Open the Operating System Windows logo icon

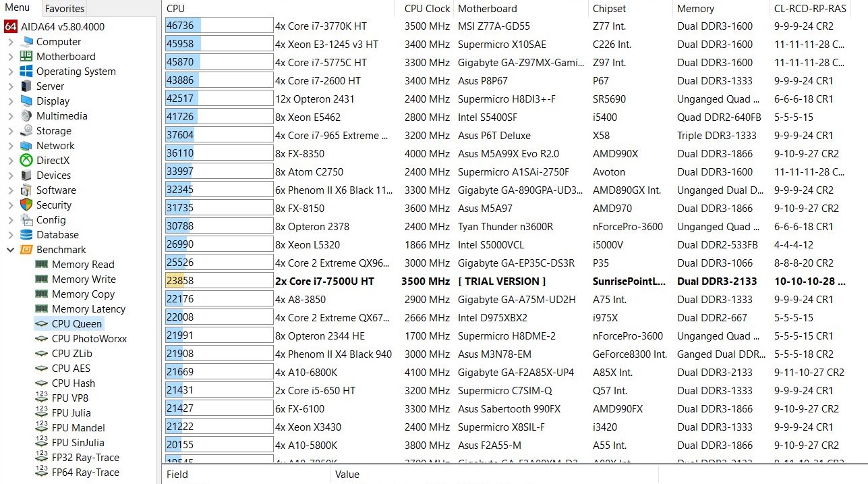(26, 72)
